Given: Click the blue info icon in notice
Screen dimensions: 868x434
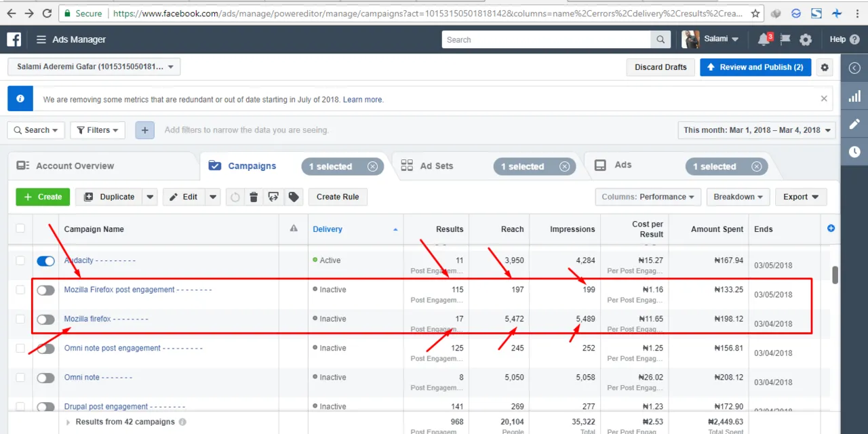Looking at the screenshot, I should [x=20, y=99].
